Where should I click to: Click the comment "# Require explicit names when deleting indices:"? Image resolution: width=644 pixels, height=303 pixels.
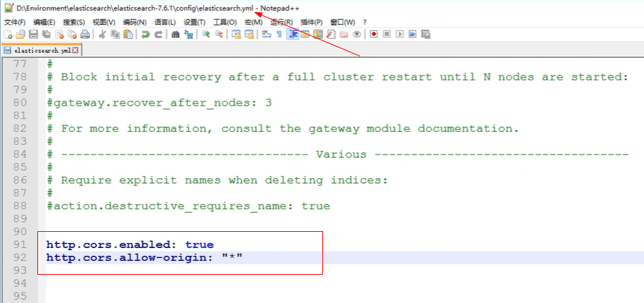coord(217,180)
